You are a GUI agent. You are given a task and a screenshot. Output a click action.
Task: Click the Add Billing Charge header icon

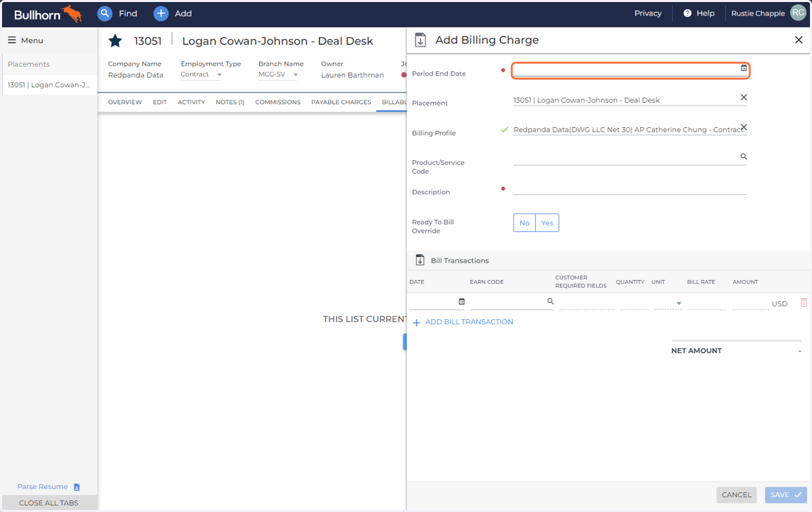[x=420, y=40]
